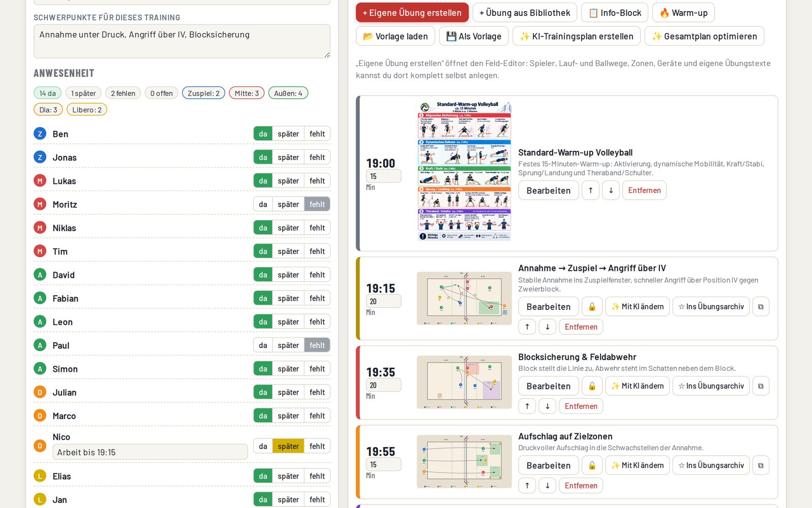Image resolution: width=812 pixels, height=508 pixels.
Task: Click Elias's L libero badge
Action: tap(40, 476)
